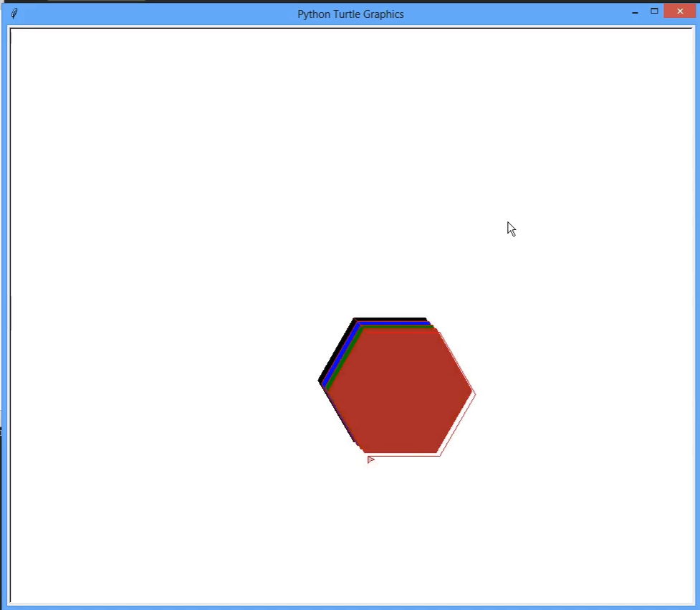This screenshot has width=700, height=610.
Task: Click the thin black band atop the hexagon
Action: (x=390, y=319)
